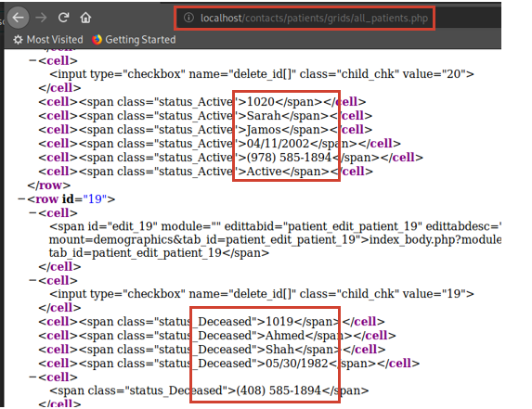Screen dimensions: 532x409
Task: Reload the all_patients.php page
Action: point(63,18)
